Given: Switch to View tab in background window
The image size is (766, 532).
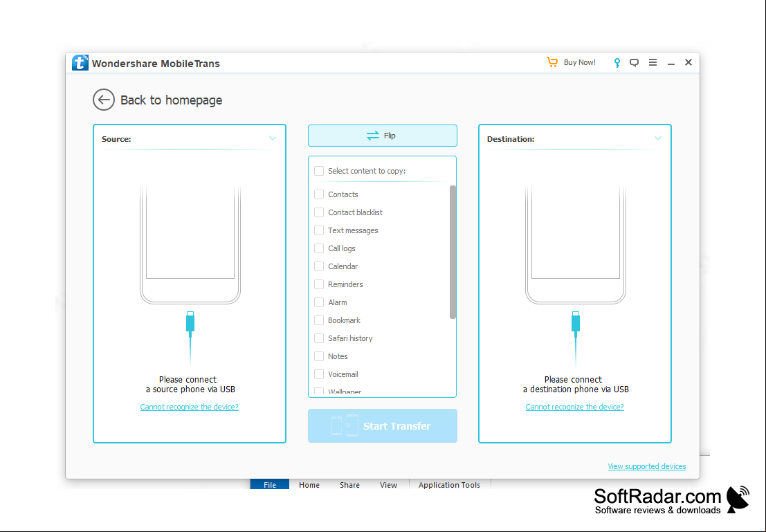Looking at the screenshot, I should pos(388,485).
